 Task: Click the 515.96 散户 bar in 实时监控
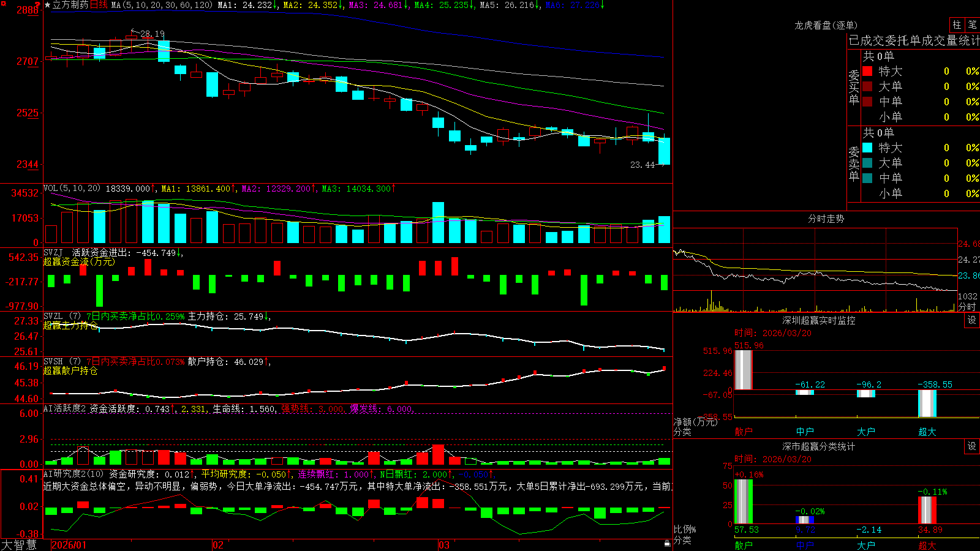click(744, 369)
